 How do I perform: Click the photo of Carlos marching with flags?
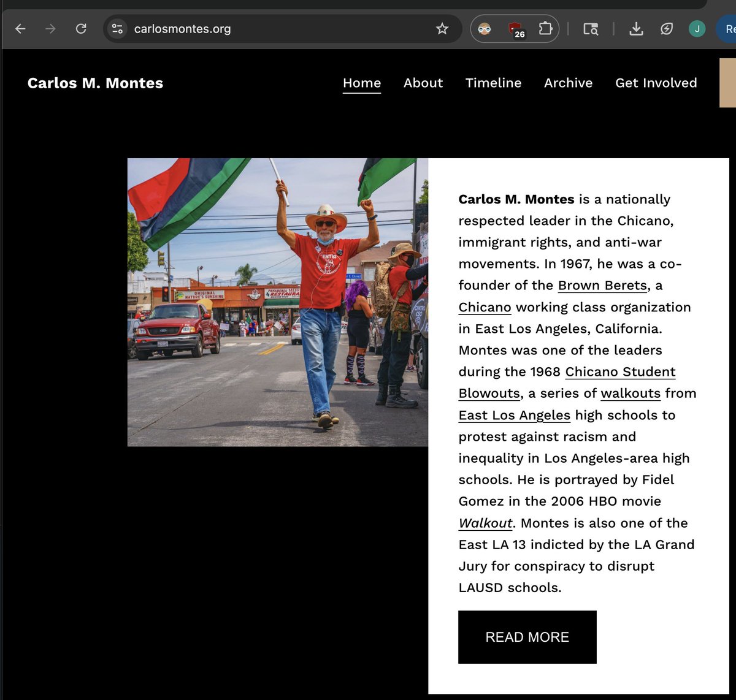[x=277, y=302]
